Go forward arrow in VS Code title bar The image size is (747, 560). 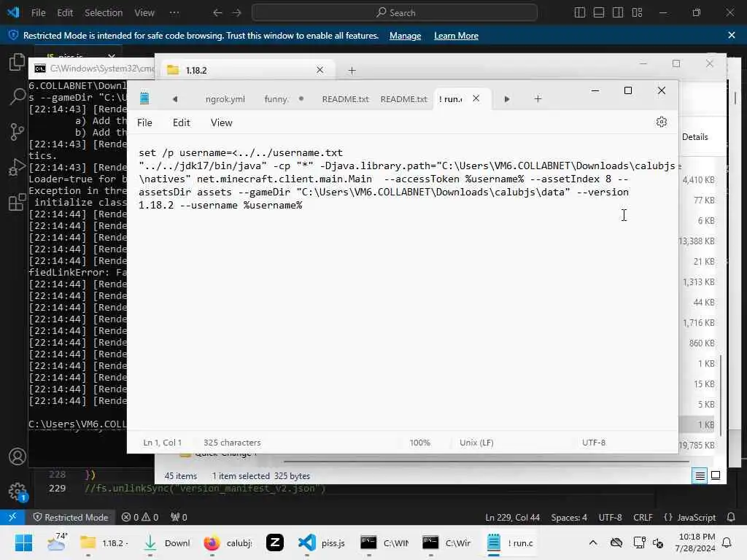tap(237, 13)
